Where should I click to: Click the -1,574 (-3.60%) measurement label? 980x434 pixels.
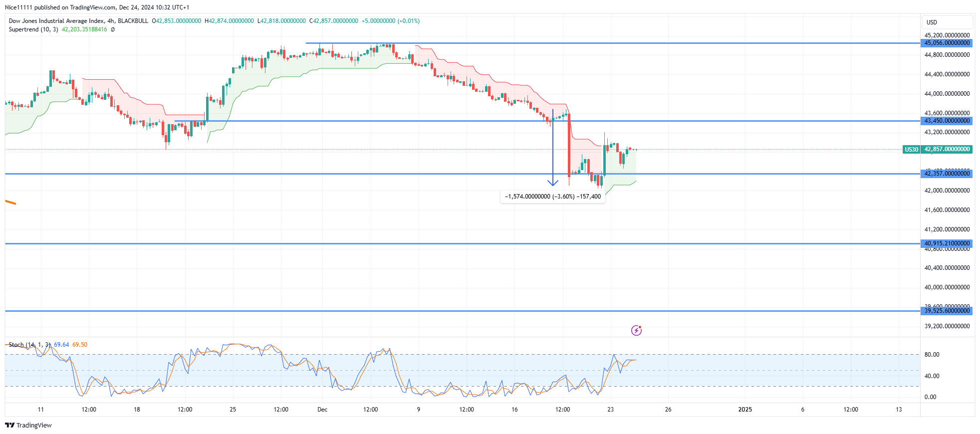552,197
